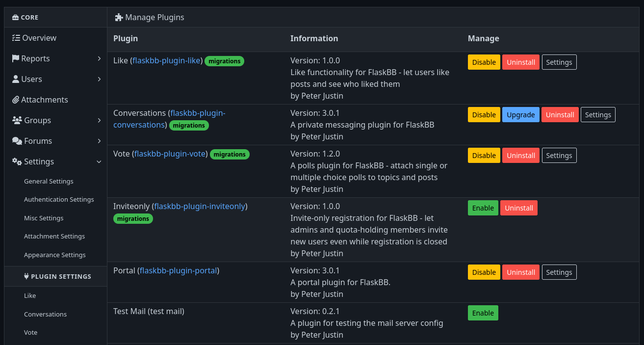Click "A portal plugin for FlaskBB." description
Image resolution: width=644 pixels, height=345 pixels.
(340, 282)
